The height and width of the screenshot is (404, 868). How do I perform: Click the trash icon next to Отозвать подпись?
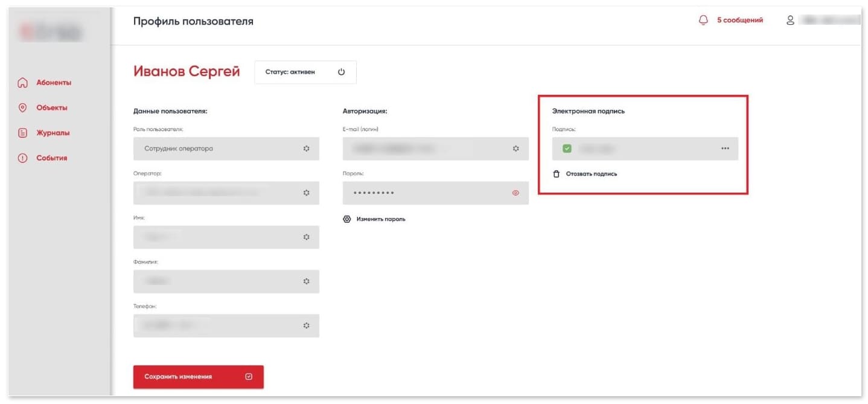[557, 174]
